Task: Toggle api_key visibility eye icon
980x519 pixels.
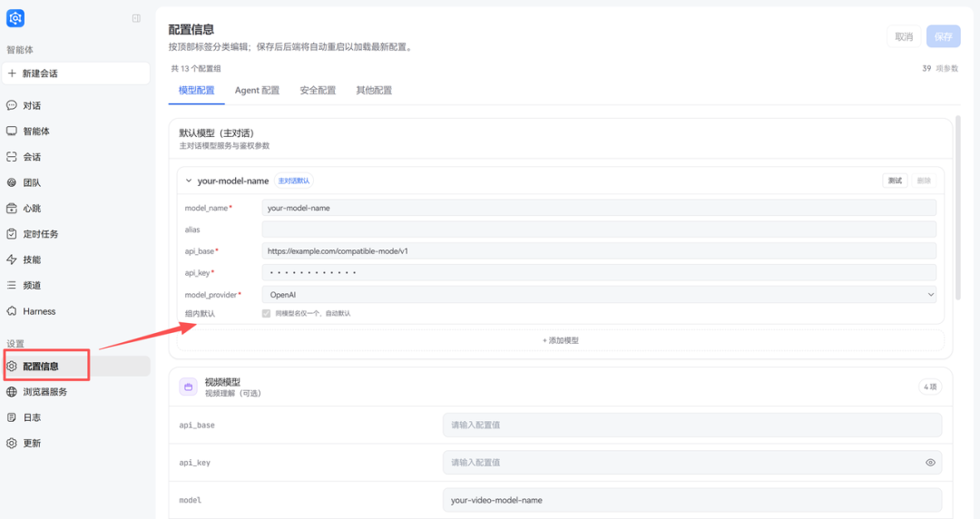Action: (x=930, y=463)
